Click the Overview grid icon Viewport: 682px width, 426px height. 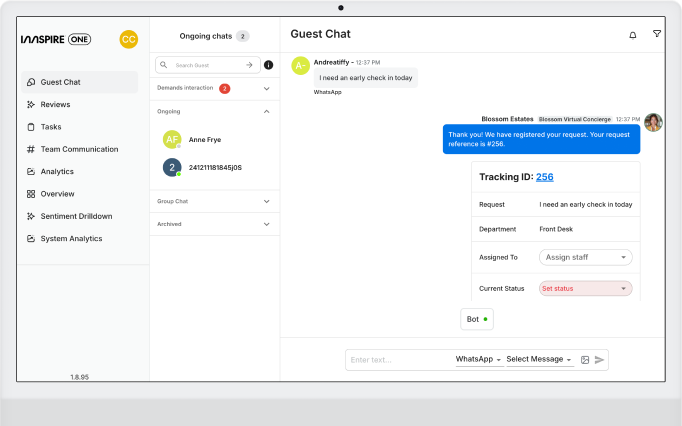click(31, 194)
